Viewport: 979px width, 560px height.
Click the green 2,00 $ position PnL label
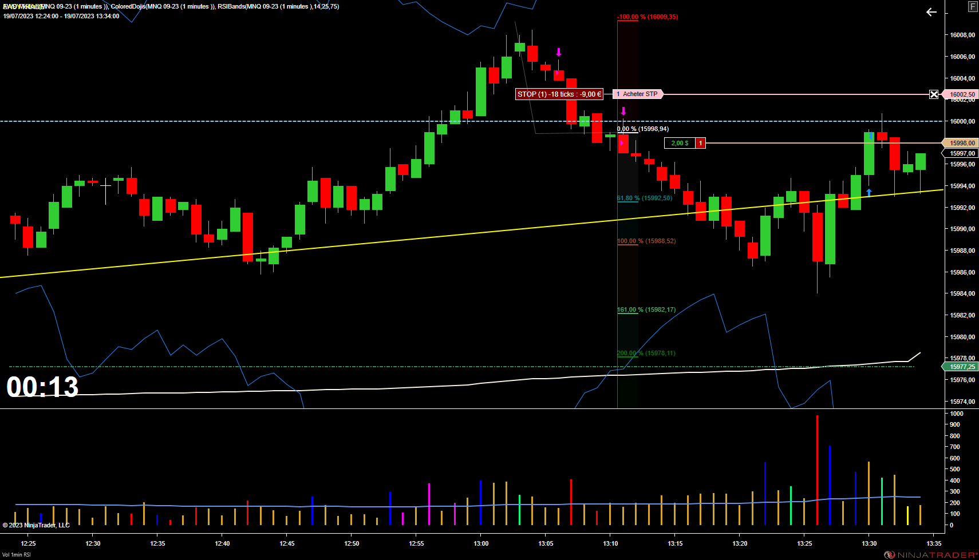(x=680, y=143)
